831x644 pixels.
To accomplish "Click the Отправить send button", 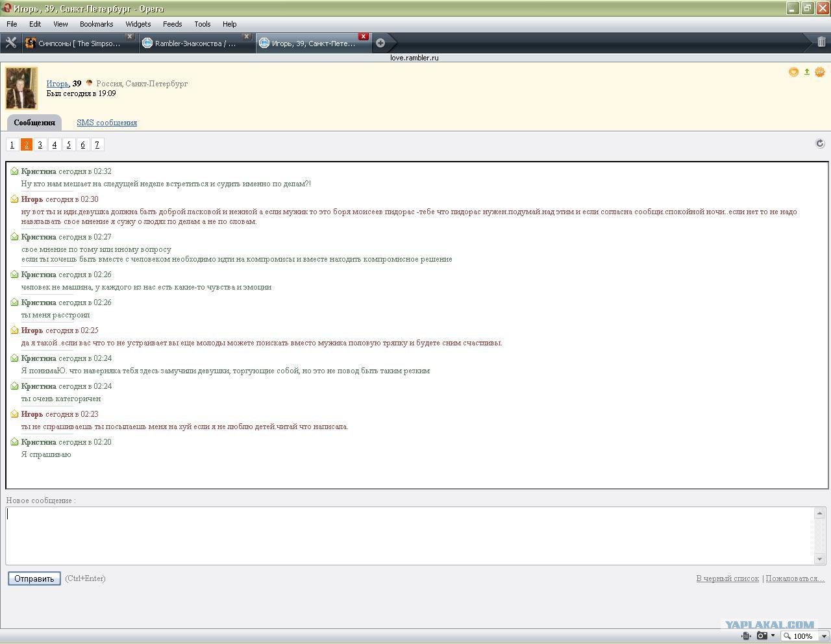I will pyautogui.click(x=34, y=578).
